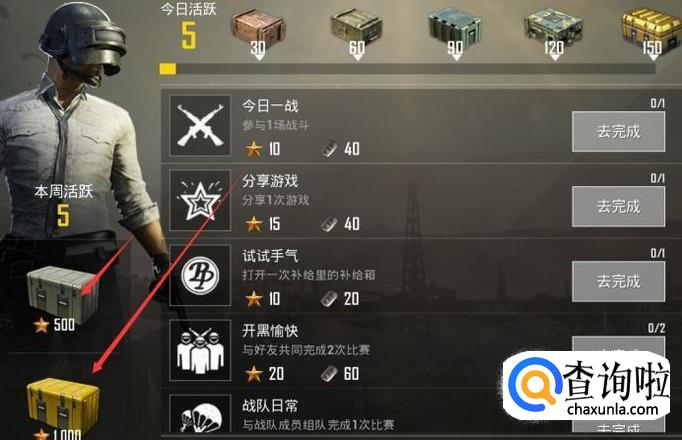
Task: Open the 30 activity wooden crate
Action: pos(258,30)
